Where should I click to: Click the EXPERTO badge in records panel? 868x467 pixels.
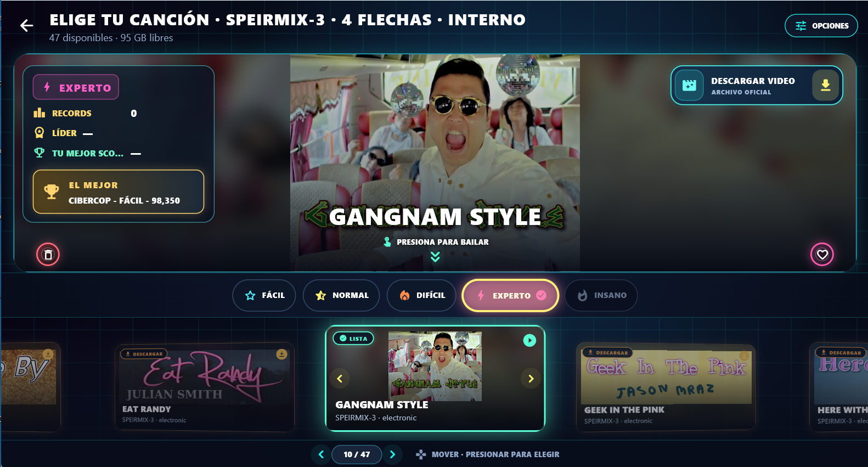[76, 87]
